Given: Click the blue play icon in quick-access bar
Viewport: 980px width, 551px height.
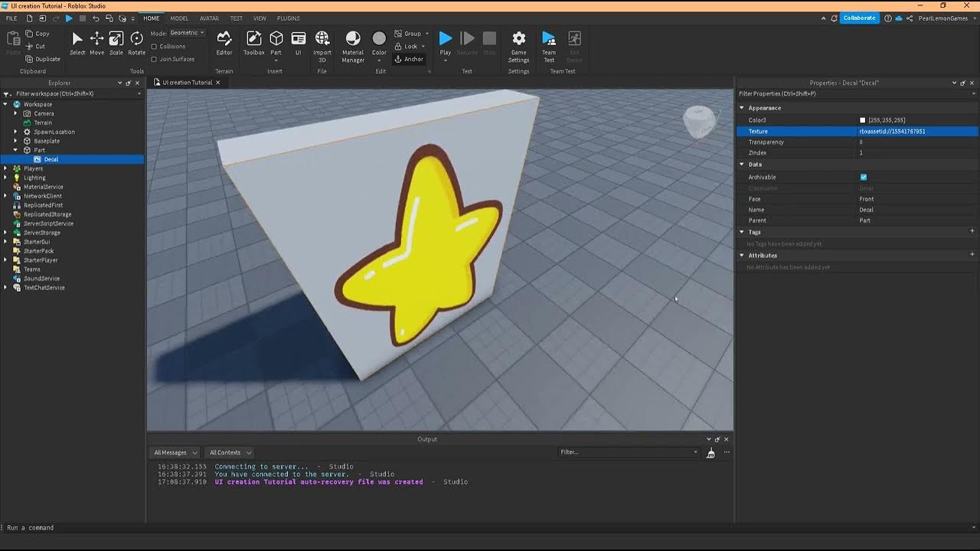Looking at the screenshot, I should tap(69, 18).
